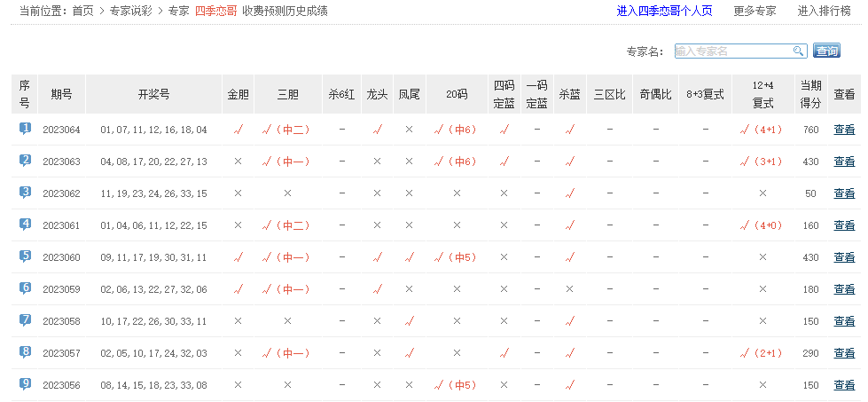Click row number 7 badge icon
Image resolution: width=868 pixels, height=402 pixels.
(x=25, y=320)
